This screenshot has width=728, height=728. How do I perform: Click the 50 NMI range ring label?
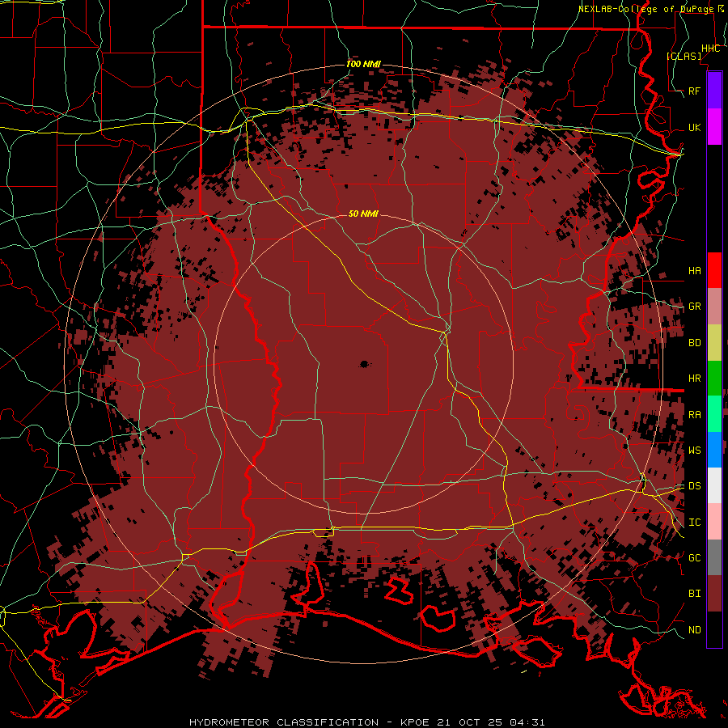363,214
